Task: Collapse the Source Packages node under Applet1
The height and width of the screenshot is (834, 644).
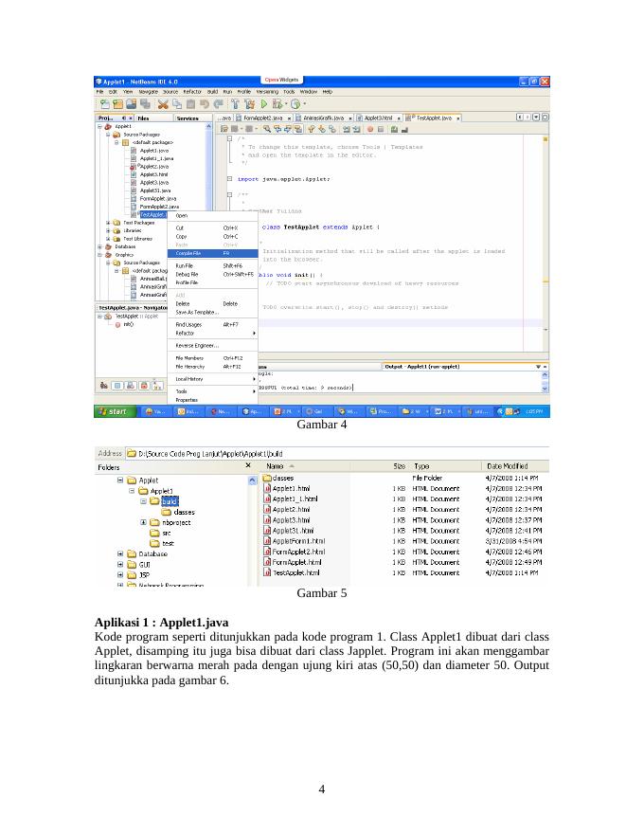Action: [108, 135]
